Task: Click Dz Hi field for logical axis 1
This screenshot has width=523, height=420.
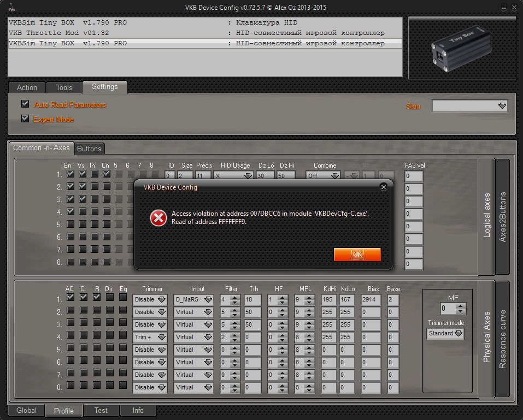Action: click(x=286, y=176)
